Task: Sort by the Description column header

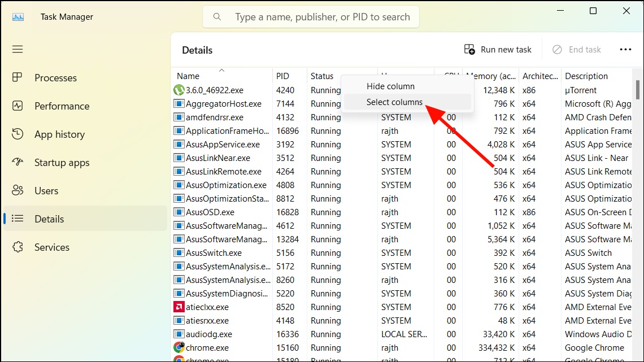Action: (597, 76)
